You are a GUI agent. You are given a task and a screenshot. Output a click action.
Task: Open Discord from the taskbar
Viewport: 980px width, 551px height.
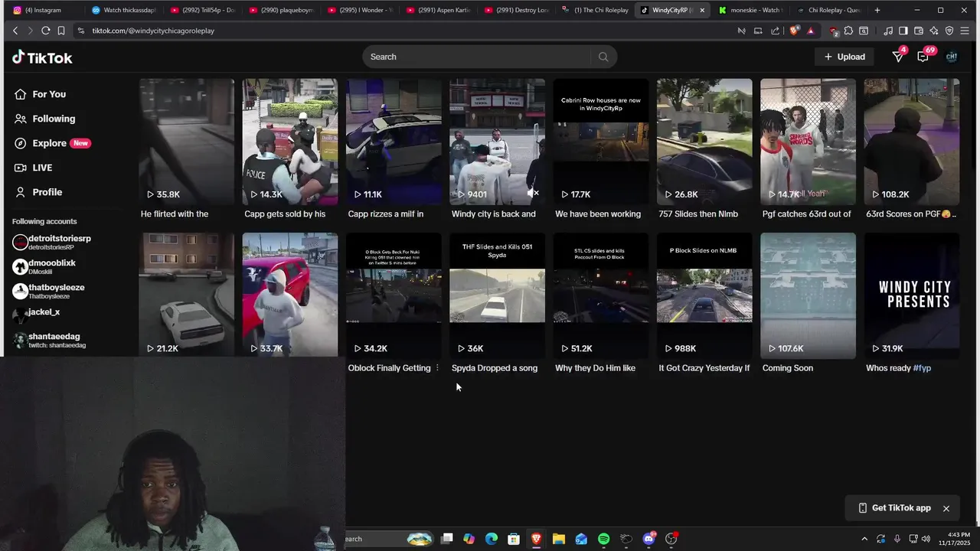pos(649,539)
